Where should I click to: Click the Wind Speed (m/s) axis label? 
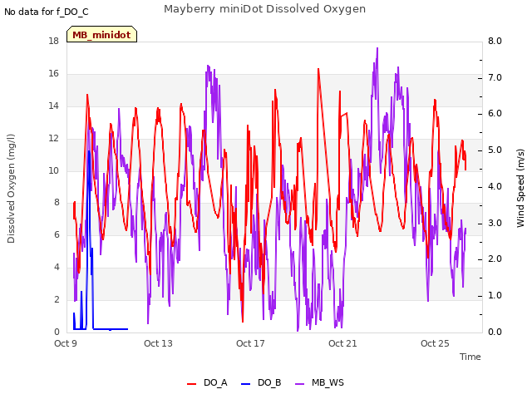pyautogui.click(x=520, y=188)
